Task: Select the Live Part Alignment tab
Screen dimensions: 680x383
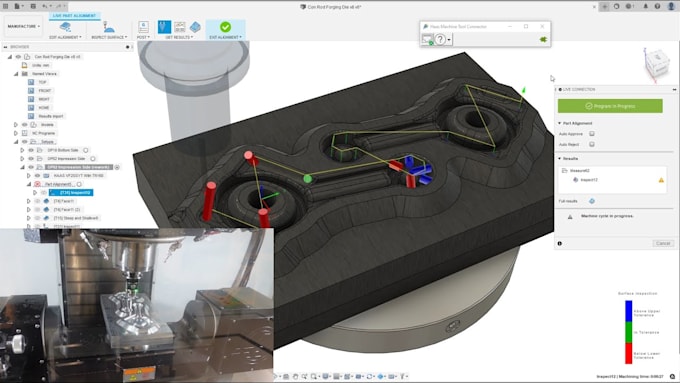Action: coord(74,16)
